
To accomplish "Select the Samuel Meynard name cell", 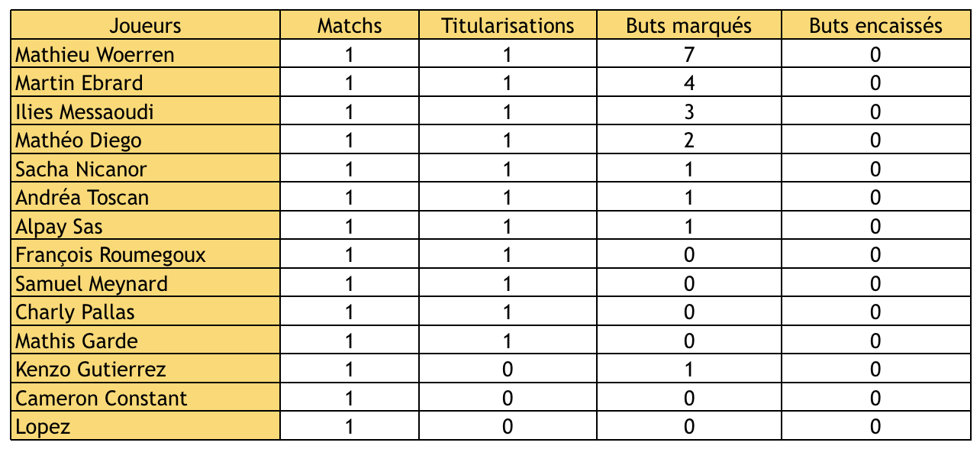I will click(x=92, y=284).
